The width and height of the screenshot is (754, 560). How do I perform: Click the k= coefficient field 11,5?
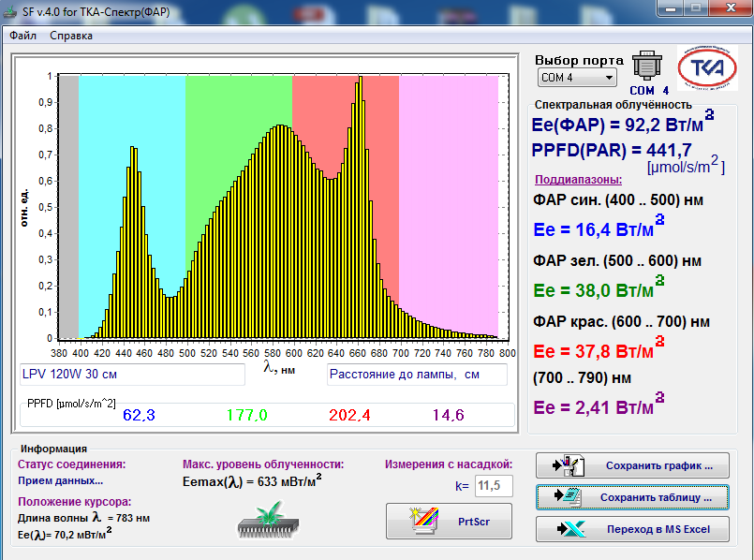pyautogui.click(x=494, y=486)
